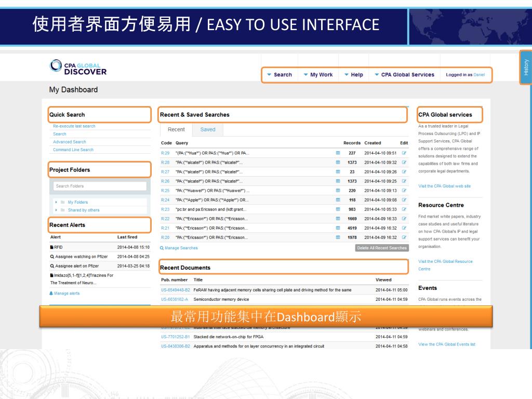Click the Created column header
Viewport: 532px width, 399px height.
pos(373,143)
